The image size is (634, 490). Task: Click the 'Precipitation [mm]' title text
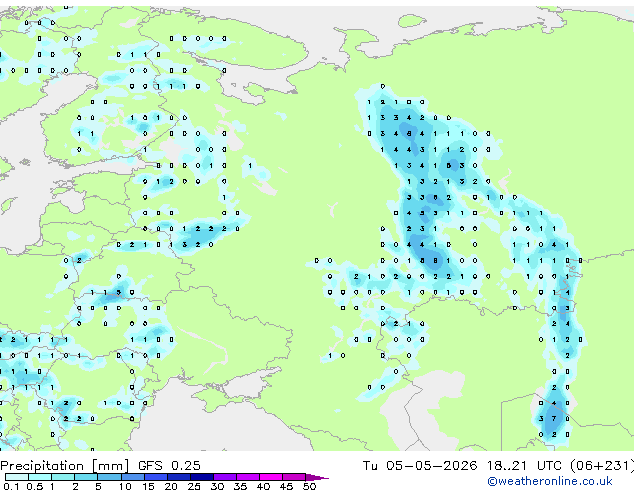coord(65,466)
